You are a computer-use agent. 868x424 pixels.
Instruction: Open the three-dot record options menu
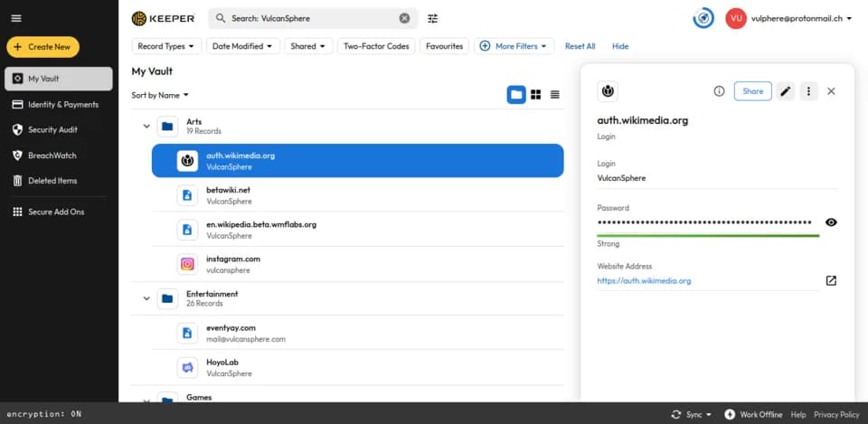click(808, 91)
